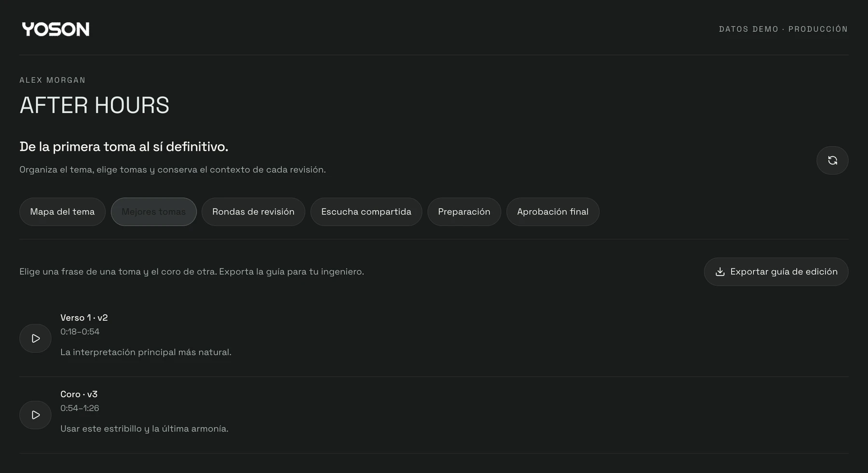The width and height of the screenshot is (868, 473).
Task: Play the Coro · v3 take
Action: coord(35,415)
